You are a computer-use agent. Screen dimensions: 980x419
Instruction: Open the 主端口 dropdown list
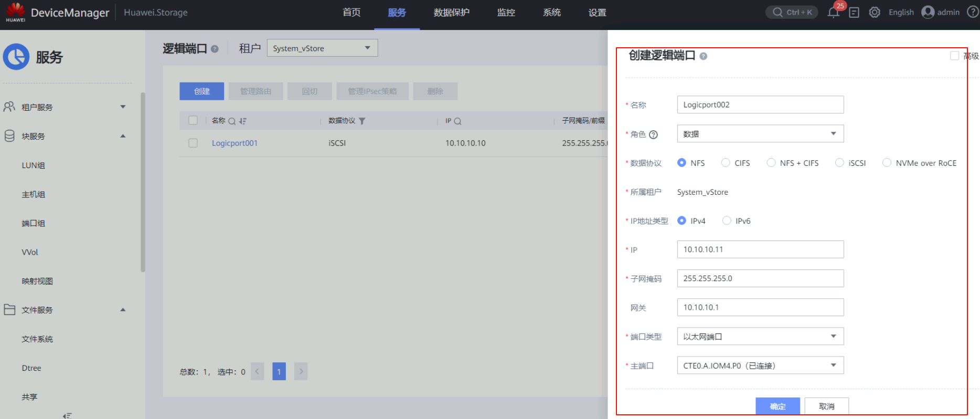coord(760,365)
